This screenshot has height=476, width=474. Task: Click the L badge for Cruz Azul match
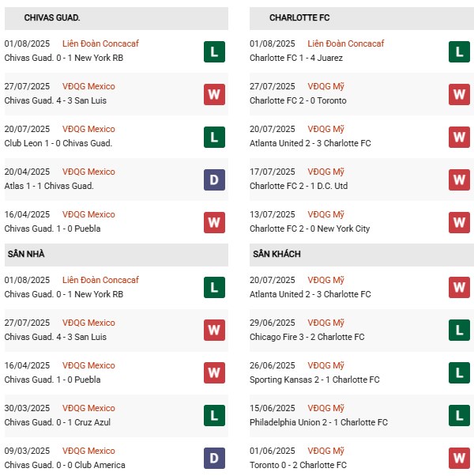tap(214, 416)
